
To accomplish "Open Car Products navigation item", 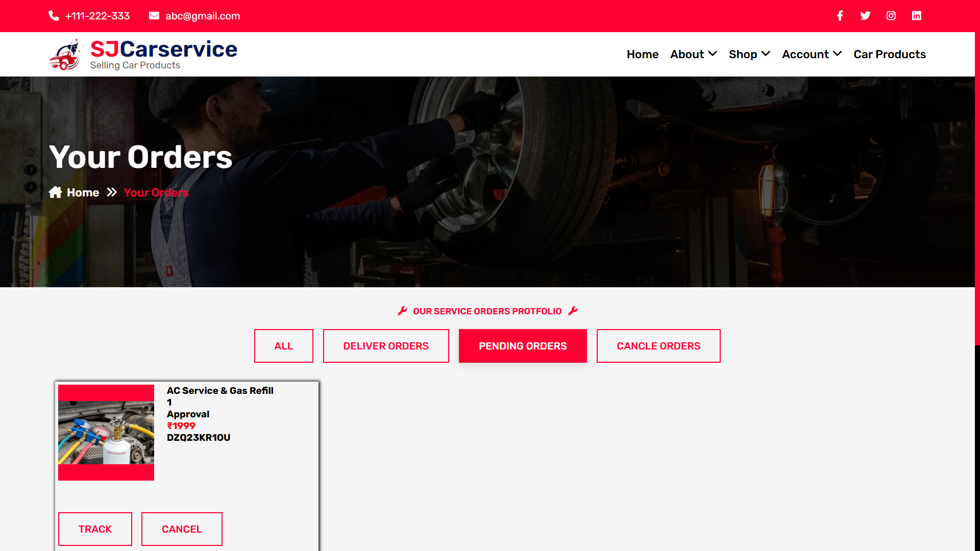I will point(889,54).
